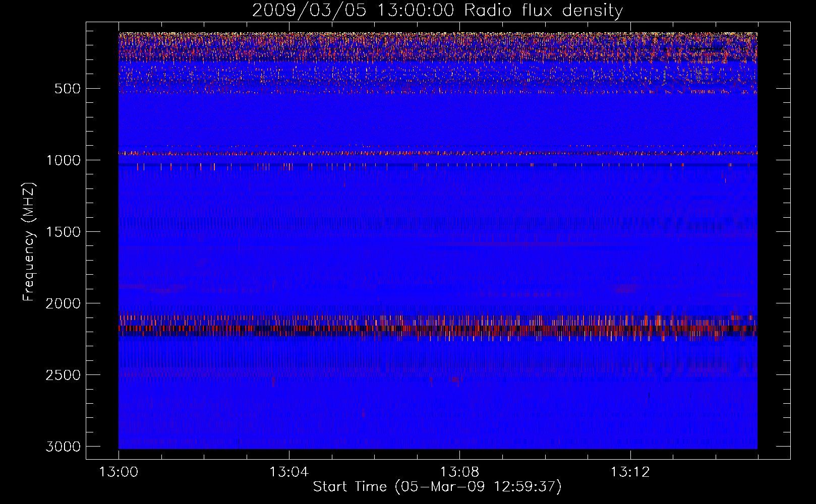Click the 3000 frequency tick label

(x=63, y=447)
